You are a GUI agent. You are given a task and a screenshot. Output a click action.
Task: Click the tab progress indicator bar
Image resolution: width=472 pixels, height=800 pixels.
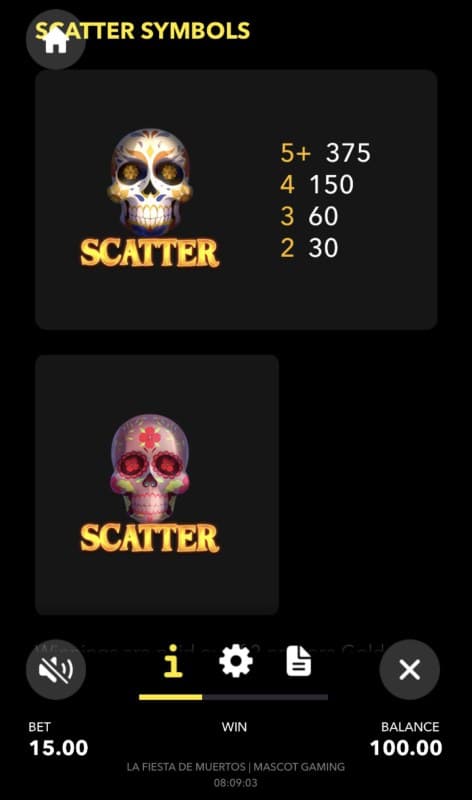coord(233,697)
